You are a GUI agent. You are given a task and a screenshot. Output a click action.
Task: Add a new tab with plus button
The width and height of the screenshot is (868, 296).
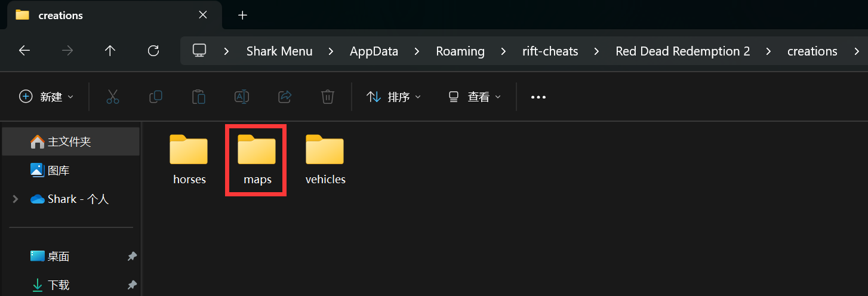click(x=242, y=16)
